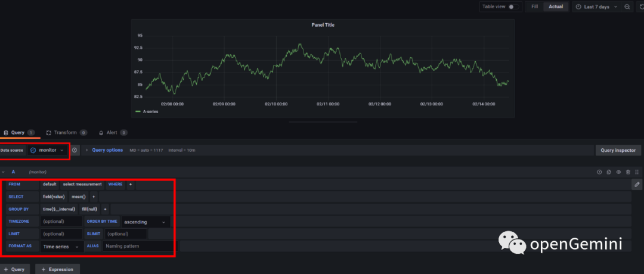644x274 pixels.
Task: Focus the SLIMIT optional input
Action: tap(126, 234)
